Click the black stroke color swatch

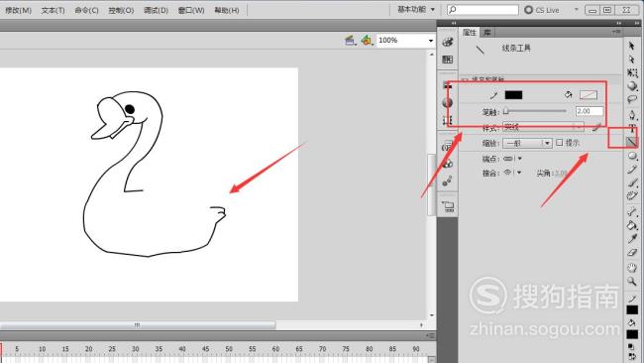tap(513, 95)
